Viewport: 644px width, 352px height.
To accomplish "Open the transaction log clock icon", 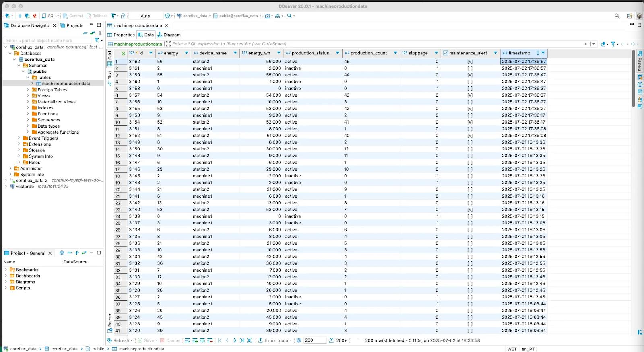I will click(x=168, y=16).
